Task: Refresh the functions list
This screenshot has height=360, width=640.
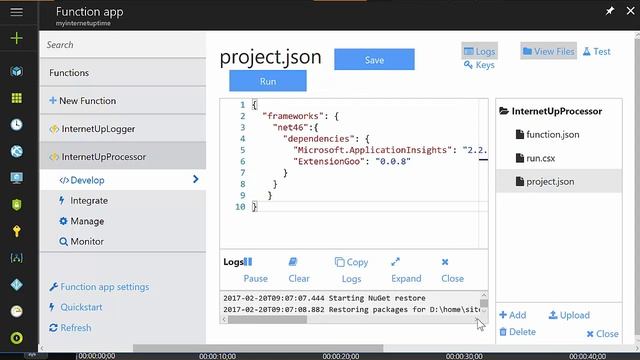Action: click(70, 328)
